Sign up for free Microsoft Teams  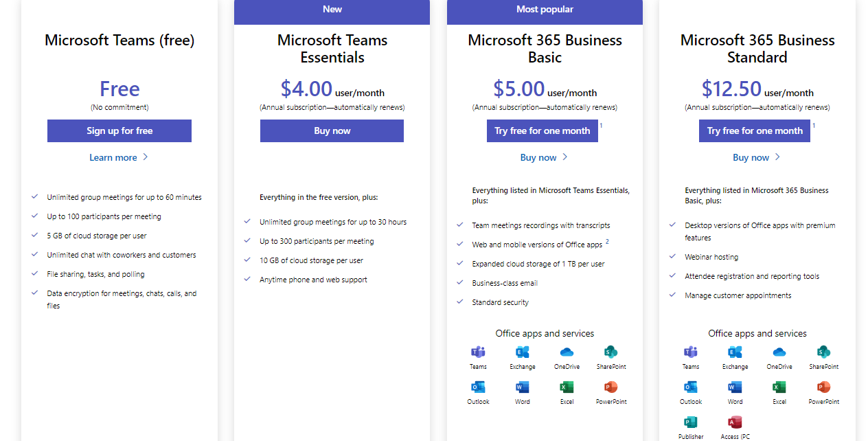[119, 131]
